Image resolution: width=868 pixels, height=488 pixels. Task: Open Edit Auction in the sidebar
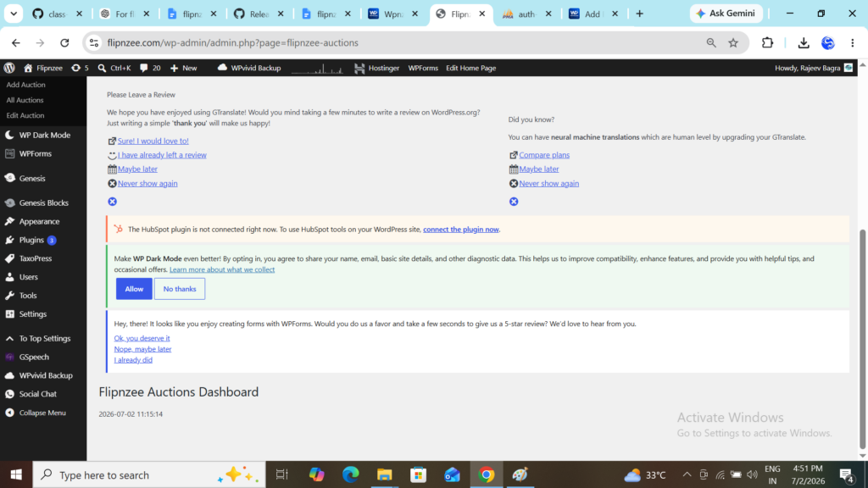click(25, 115)
